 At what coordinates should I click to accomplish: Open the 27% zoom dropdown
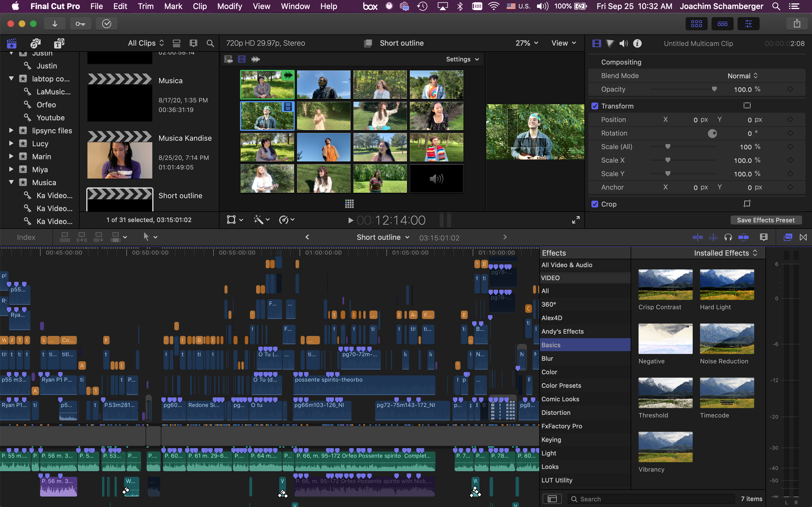point(527,43)
